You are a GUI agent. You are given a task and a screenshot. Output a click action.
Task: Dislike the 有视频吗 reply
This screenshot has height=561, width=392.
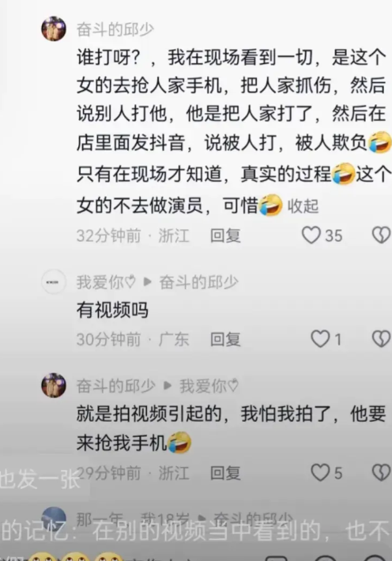[381, 339]
